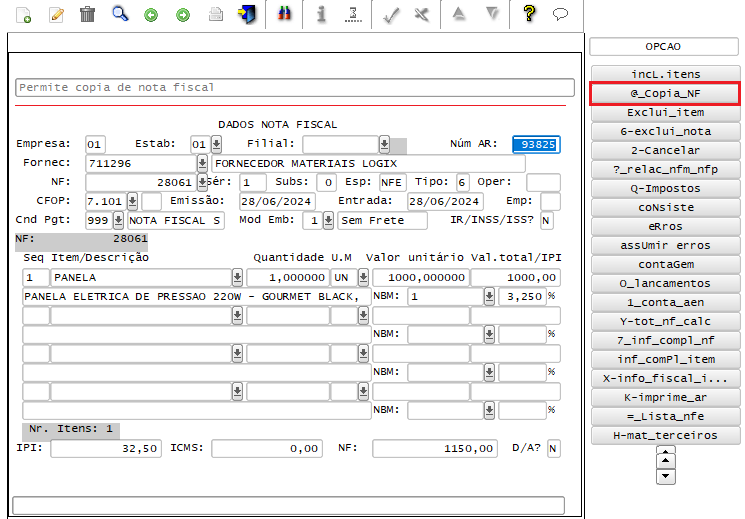745x519 pixels.
Task: Click the =_Lista_nfe option button
Action: point(666,417)
